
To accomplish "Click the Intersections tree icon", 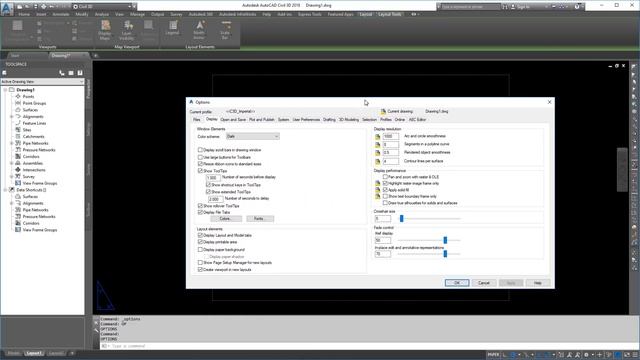I will coord(18,169).
